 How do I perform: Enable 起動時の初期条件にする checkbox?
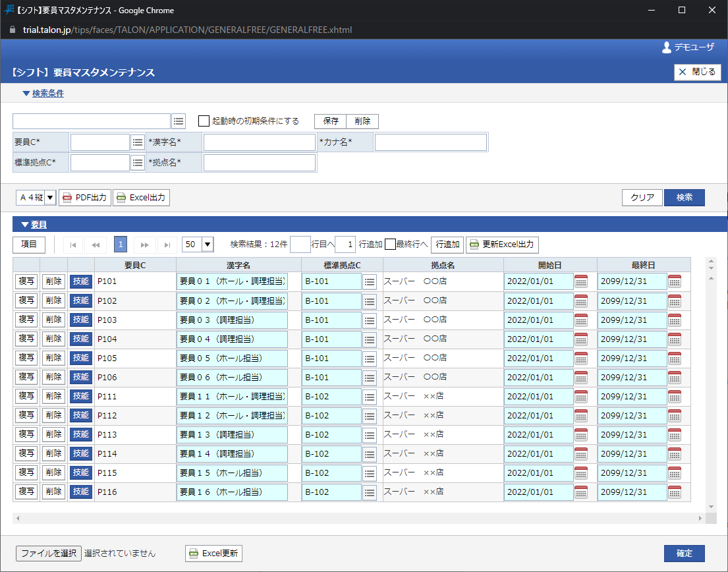click(x=204, y=121)
